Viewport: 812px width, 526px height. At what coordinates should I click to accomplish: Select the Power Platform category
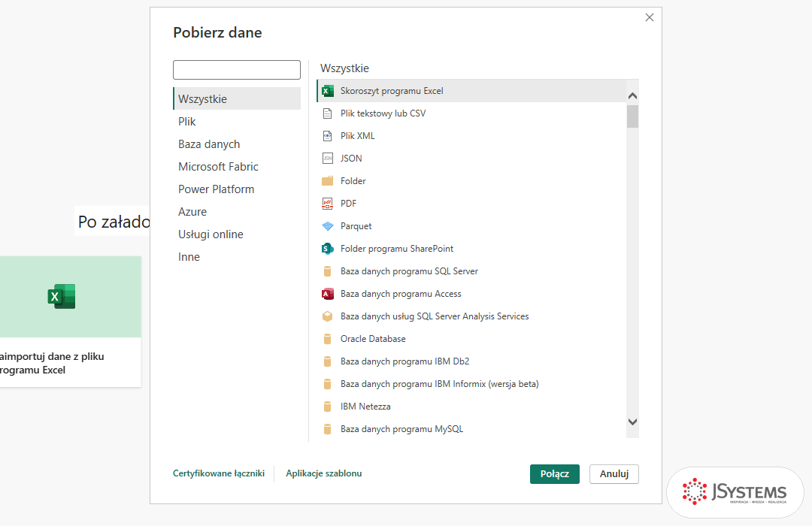click(x=237, y=189)
